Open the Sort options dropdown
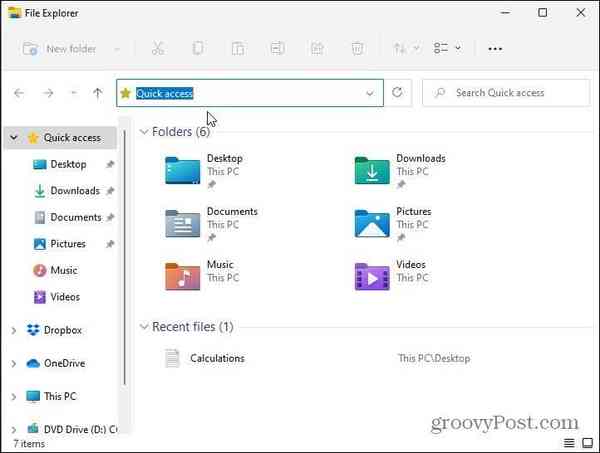The image size is (600, 453). (406, 49)
